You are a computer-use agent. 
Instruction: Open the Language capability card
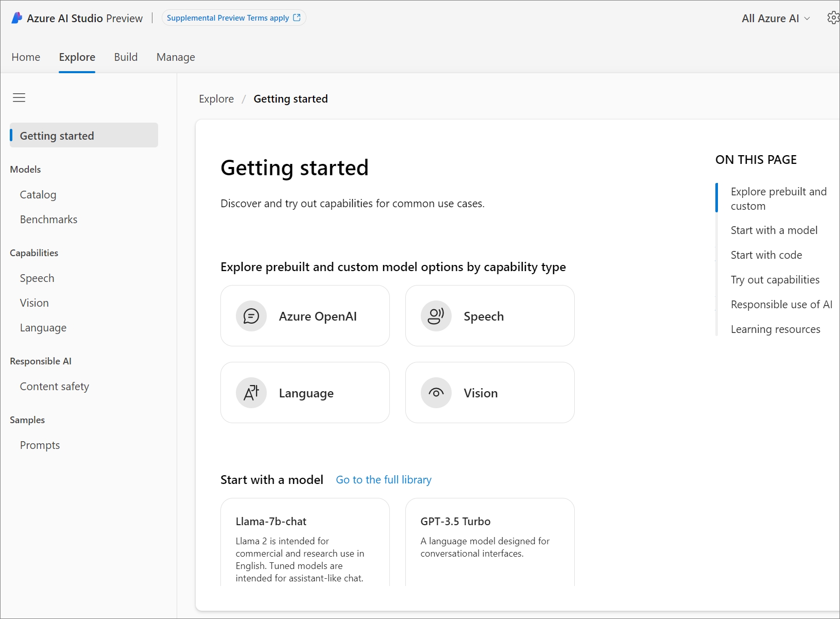tap(305, 393)
